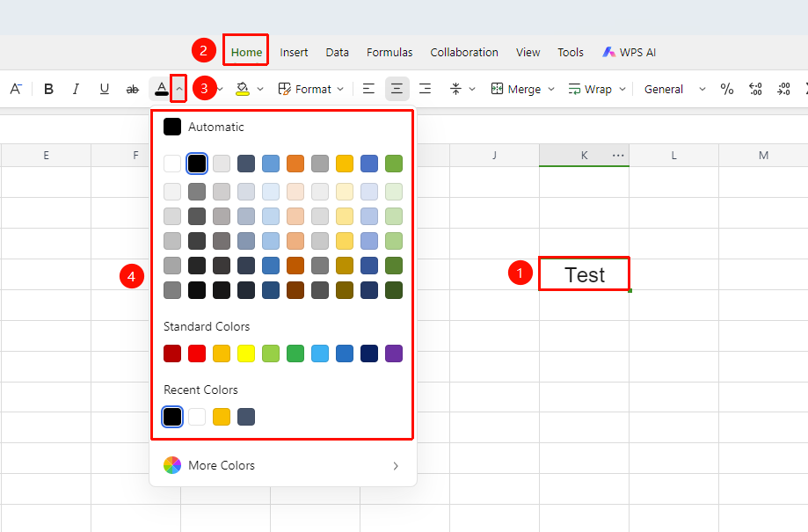Click the vertical alignment icon

click(x=455, y=89)
